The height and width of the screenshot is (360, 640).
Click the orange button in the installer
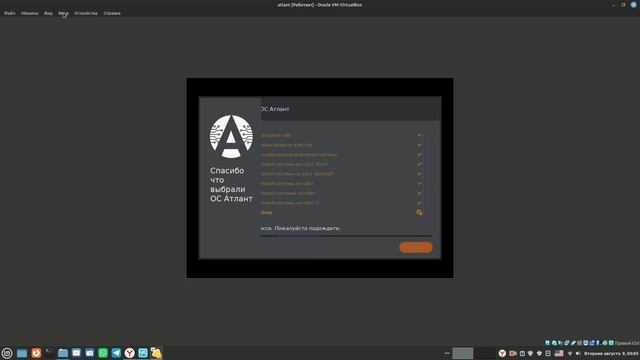coord(416,247)
